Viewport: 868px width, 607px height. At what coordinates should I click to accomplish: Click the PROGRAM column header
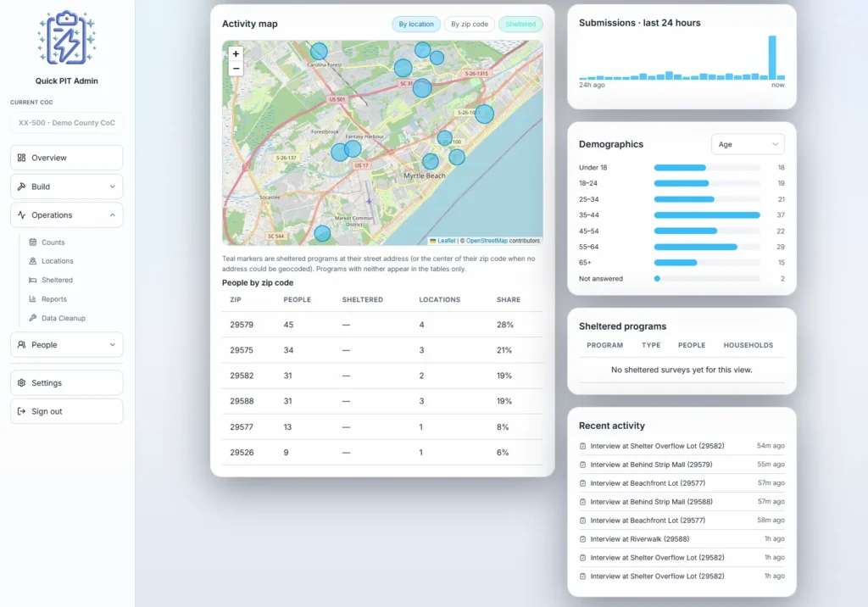(x=604, y=345)
